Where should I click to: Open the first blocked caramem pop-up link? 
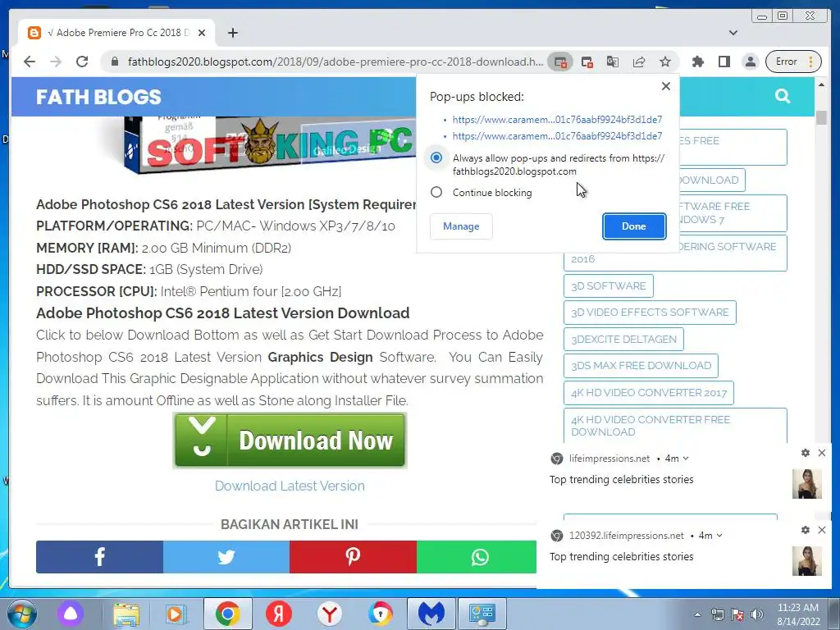[557, 120]
